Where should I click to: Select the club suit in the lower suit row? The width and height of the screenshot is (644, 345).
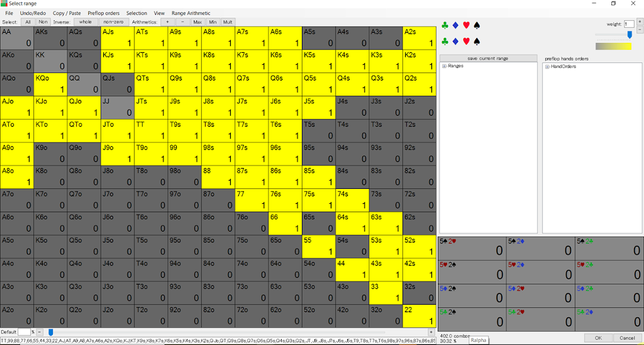[x=445, y=41]
